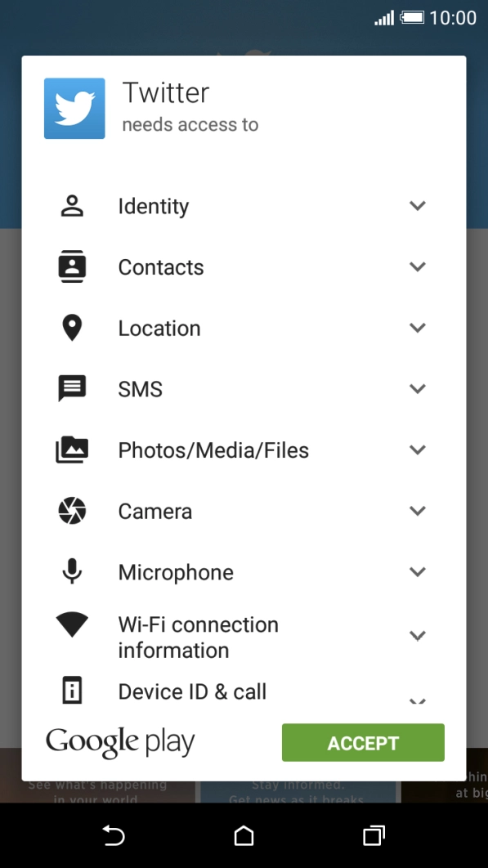The width and height of the screenshot is (488, 868).
Task: Click the Identity person icon
Action: (72, 206)
